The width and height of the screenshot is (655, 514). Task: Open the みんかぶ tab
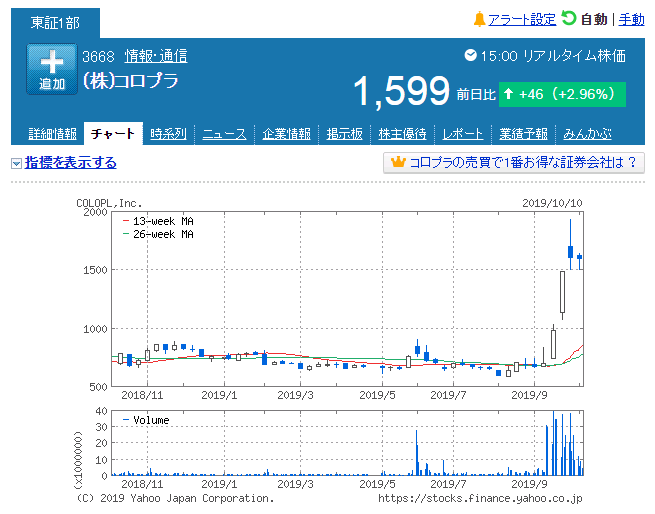[585, 134]
